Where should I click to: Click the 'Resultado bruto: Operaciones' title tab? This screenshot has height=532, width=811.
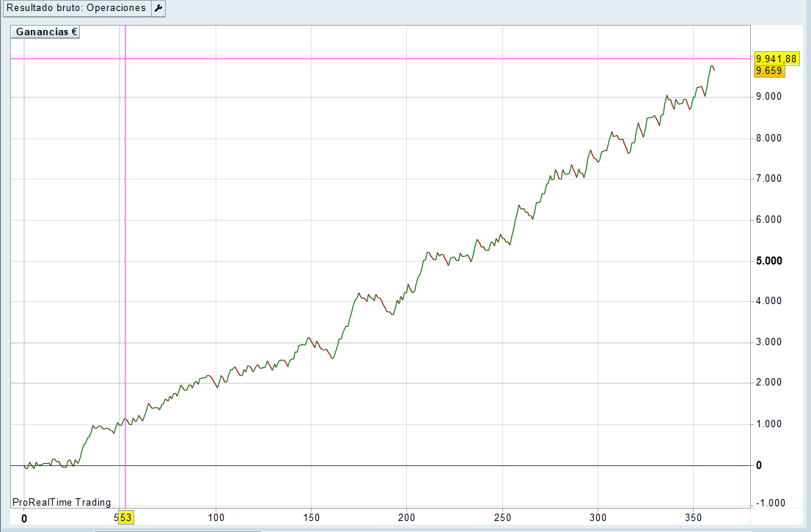(x=76, y=8)
